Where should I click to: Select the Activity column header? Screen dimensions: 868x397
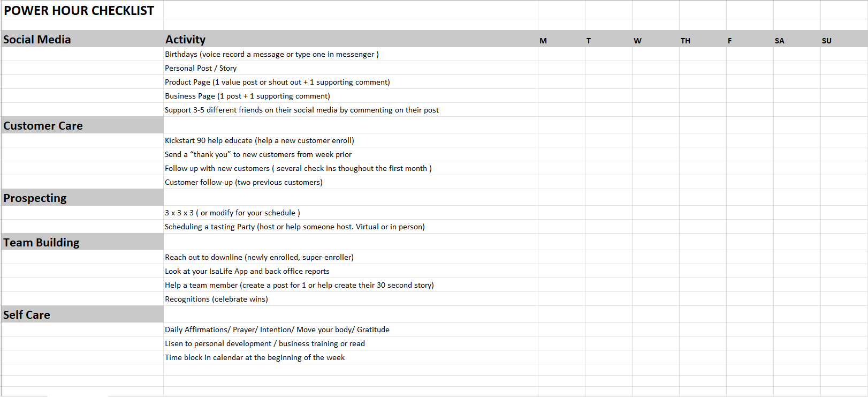(x=351, y=39)
